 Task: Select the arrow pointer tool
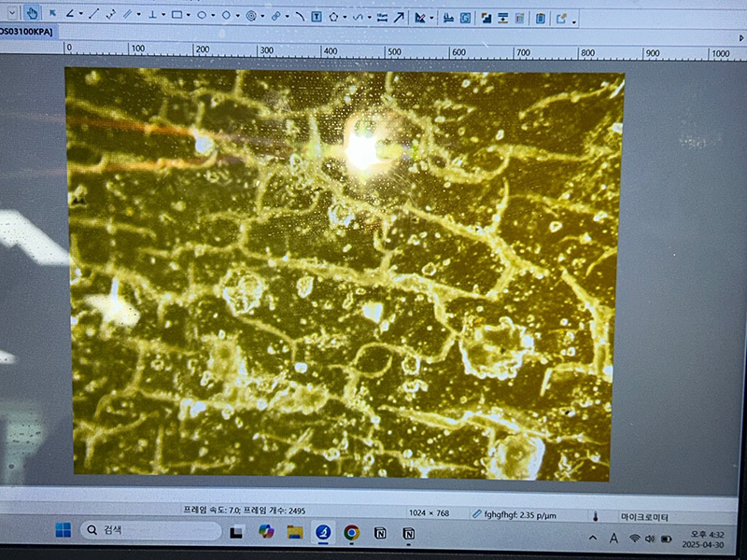(x=52, y=15)
